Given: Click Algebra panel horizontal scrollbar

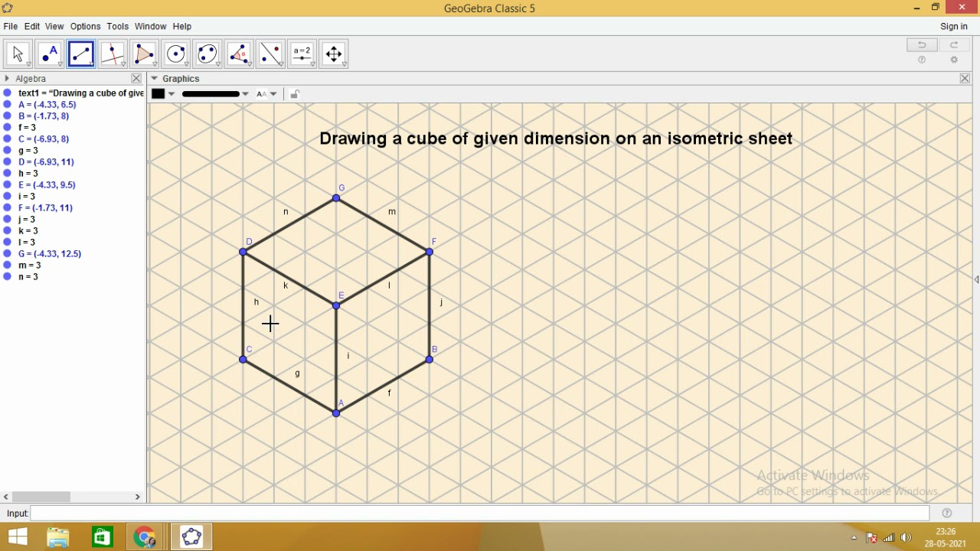Looking at the screenshot, I should tap(42, 497).
